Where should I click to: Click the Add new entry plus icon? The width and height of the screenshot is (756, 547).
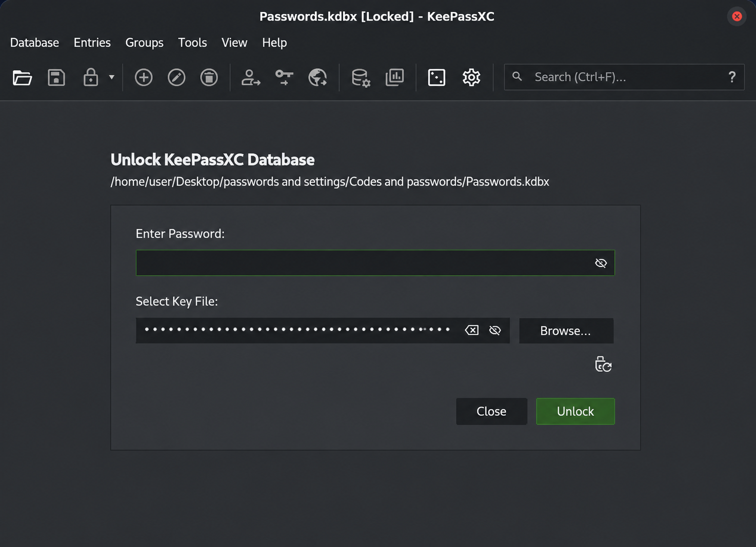tap(144, 77)
